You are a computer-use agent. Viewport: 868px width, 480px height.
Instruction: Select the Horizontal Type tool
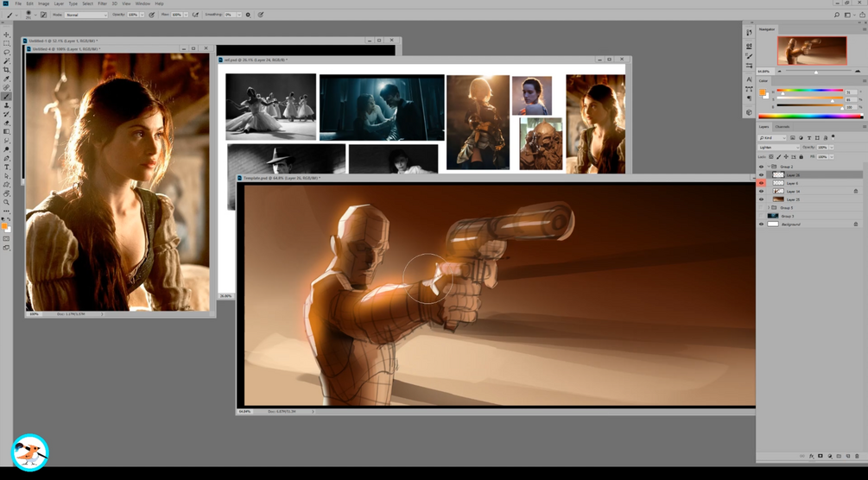(7, 167)
